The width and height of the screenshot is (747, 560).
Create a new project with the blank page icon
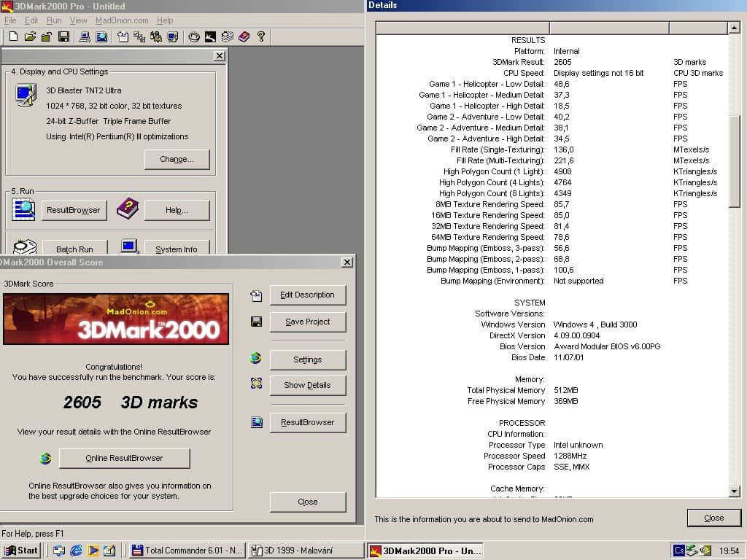13,36
